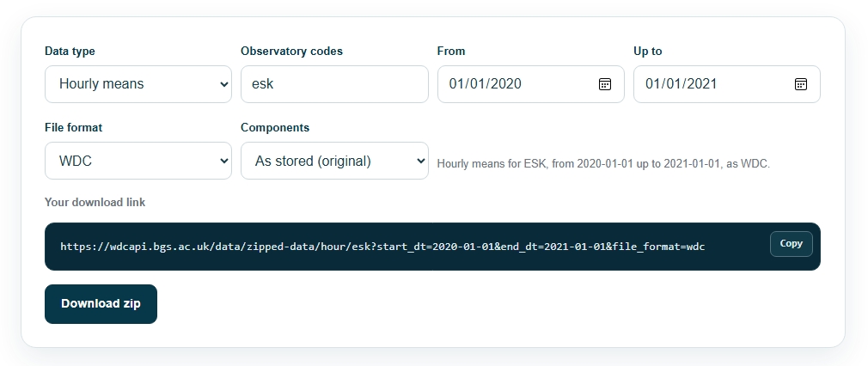This screenshot has width=868, height=366.
Task: Copy the download link
Action: pyautogui.click(x=791, y=244)
